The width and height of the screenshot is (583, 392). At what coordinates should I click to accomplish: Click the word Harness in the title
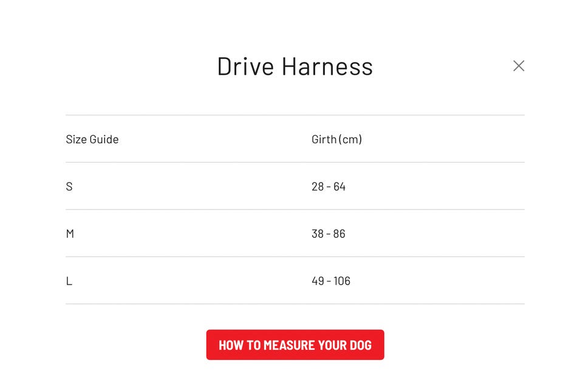[327, 67]
